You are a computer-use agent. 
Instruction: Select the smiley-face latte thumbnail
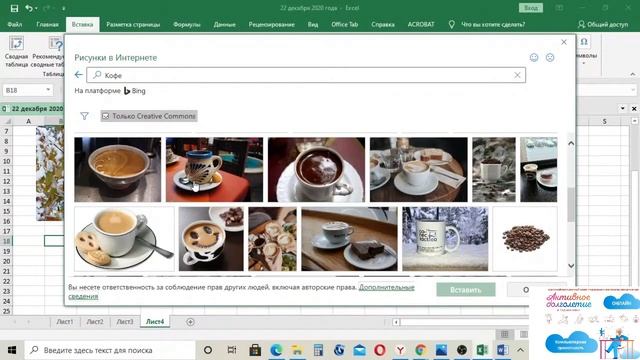coord(211,239)
